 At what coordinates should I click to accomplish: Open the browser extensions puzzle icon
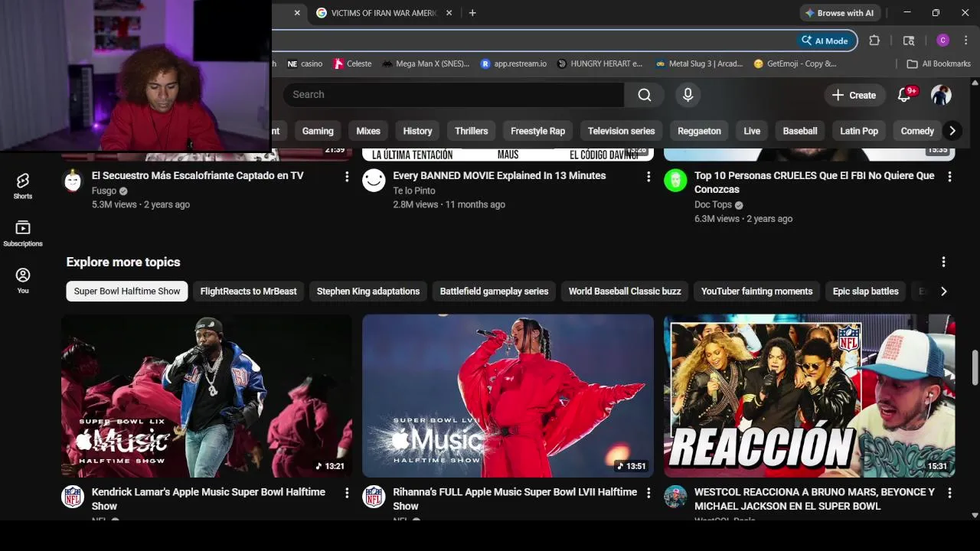pyautogui.click(x=874, y=41)
